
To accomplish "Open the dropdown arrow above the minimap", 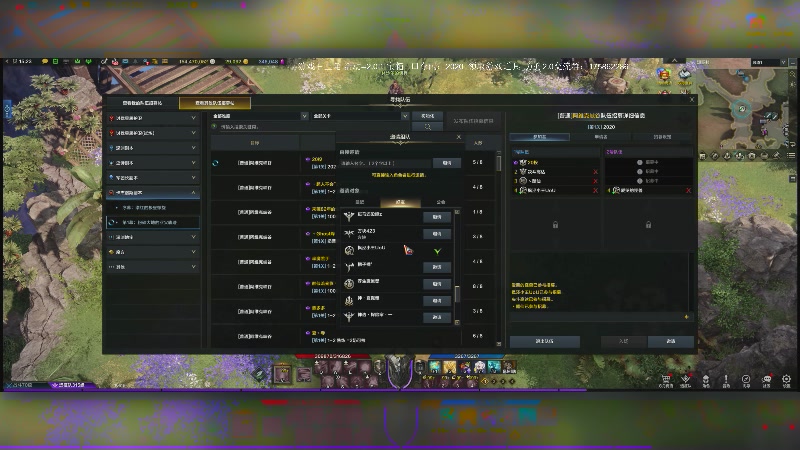I will click(x=783, y=62).
